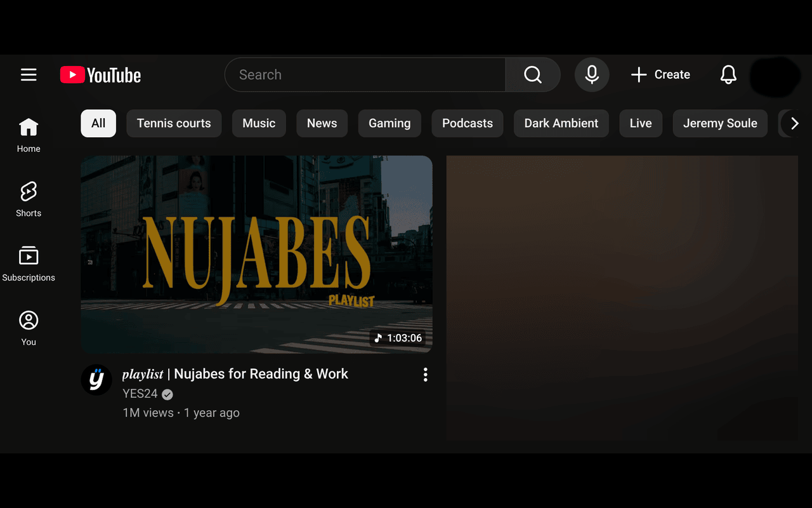Open the Home sidebar item
Image resolution: width=812 pixels, height=508 pixels.
[x=29, y=135]
